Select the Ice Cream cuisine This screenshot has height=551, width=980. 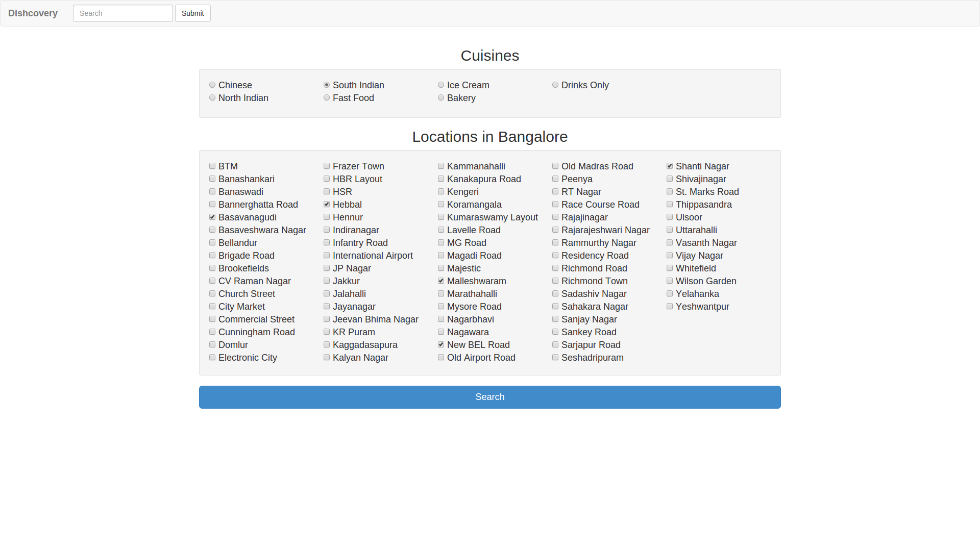(x=441, y=85)
